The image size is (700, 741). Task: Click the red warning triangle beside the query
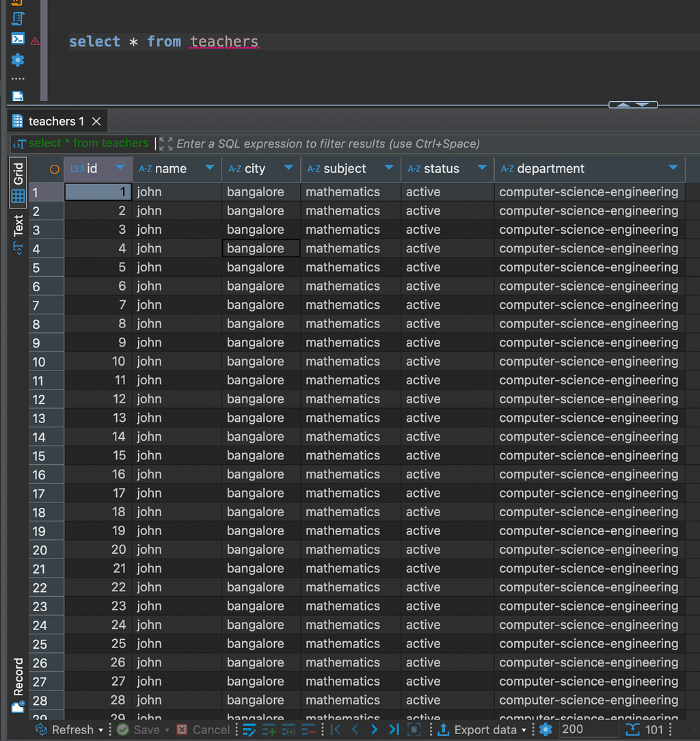[35, 42]
